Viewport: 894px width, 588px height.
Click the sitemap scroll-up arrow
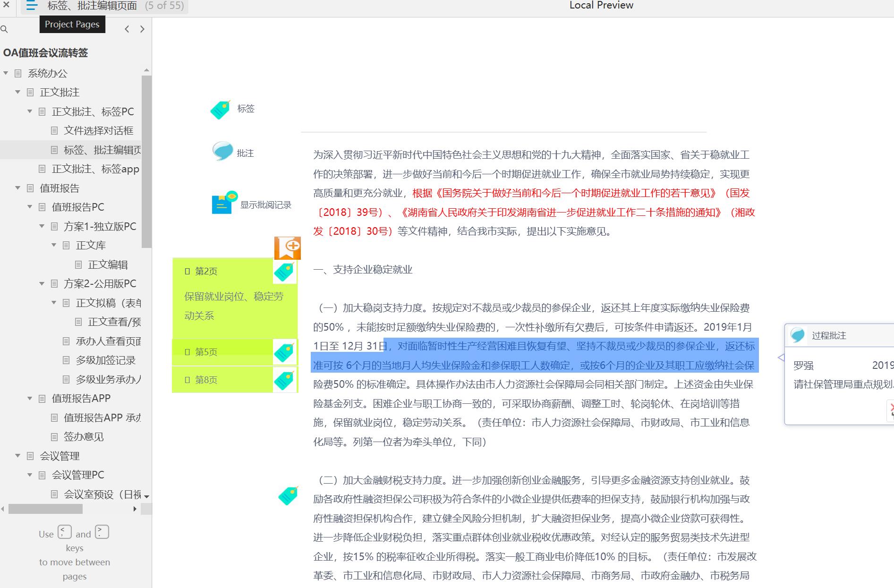[x=146, y=70]
